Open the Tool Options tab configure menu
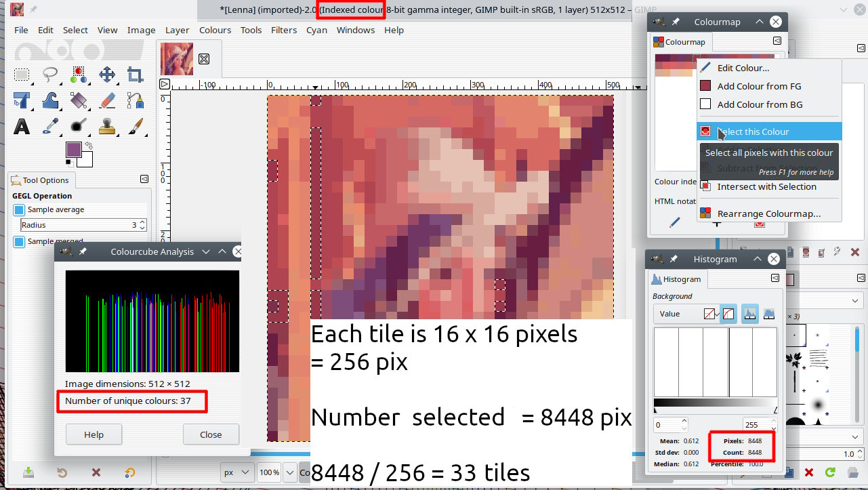The image size is (868, 490). click(144, 179)
